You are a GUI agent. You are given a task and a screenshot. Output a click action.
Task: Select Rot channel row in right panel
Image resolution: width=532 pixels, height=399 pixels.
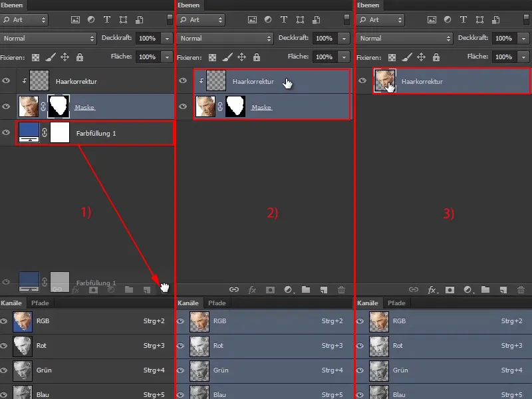(x=444, y=346)
